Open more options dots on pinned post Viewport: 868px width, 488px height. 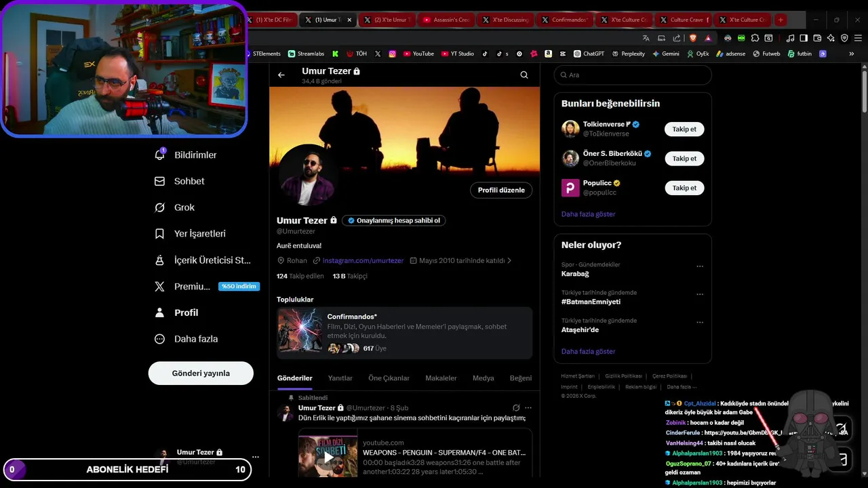pos(528,408)
